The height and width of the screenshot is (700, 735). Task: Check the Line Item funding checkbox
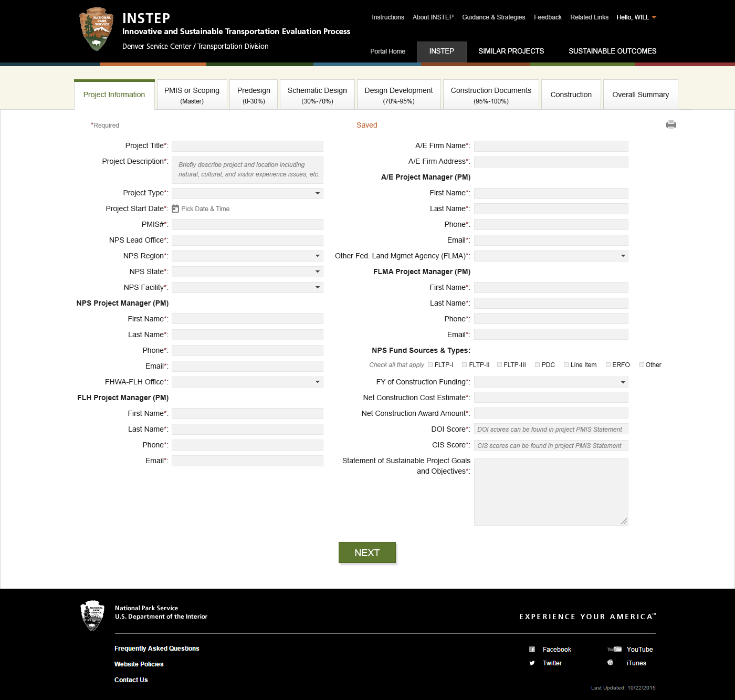(566, 364)
